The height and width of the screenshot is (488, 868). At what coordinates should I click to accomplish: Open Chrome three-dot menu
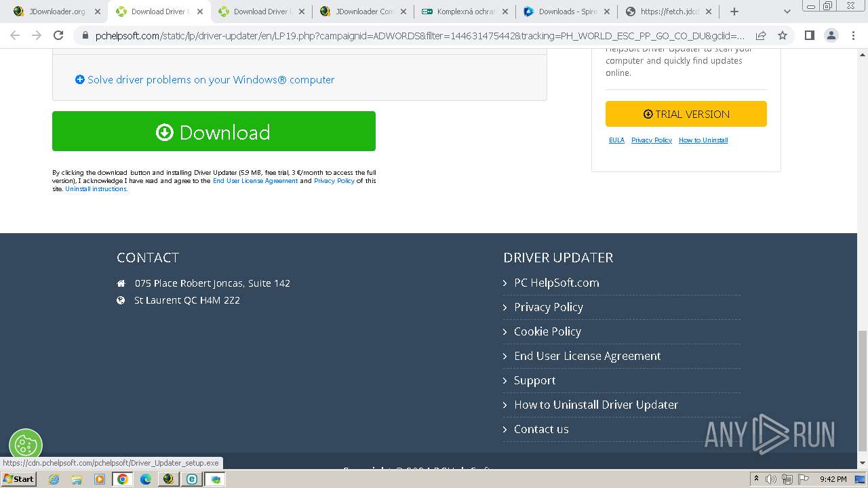click(853, 35)
